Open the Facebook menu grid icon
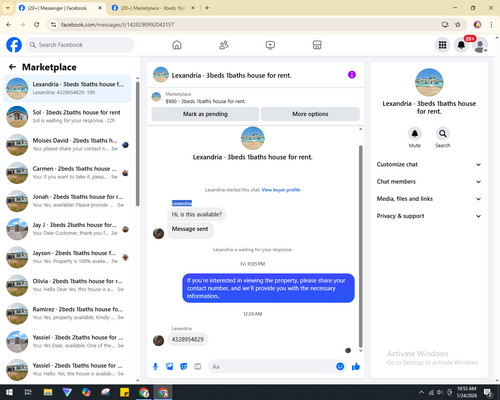This screenshot has width=500, height=400. [442, 45]
